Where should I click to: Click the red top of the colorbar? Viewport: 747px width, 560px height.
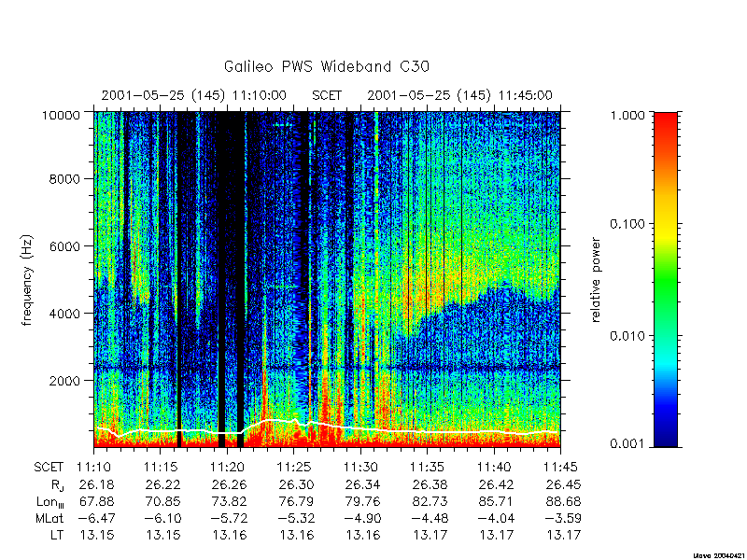click(666, 121)
